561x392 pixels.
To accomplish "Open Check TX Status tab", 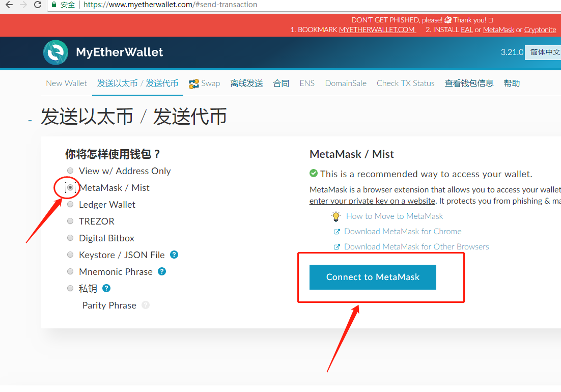I will [405, 83].
